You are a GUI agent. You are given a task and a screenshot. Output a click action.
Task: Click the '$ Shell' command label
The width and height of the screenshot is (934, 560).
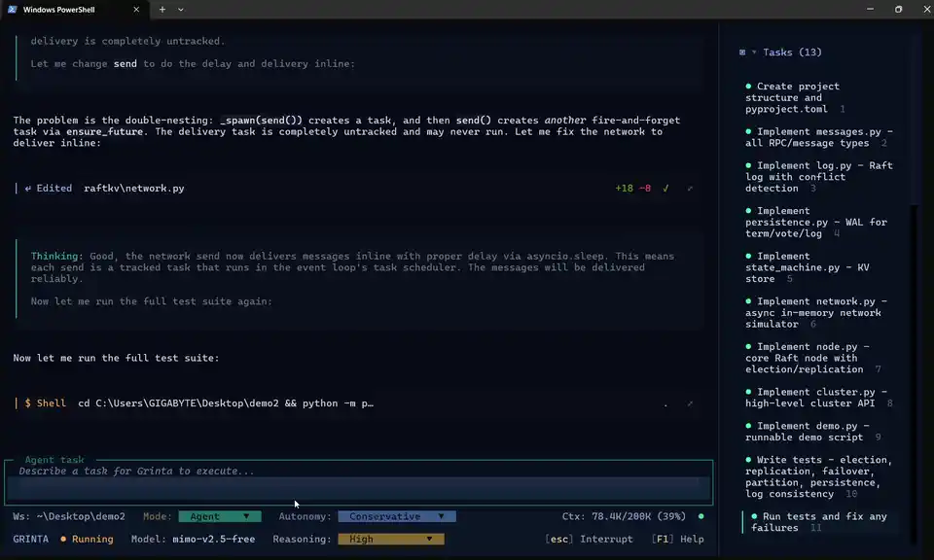pos(46,403)
